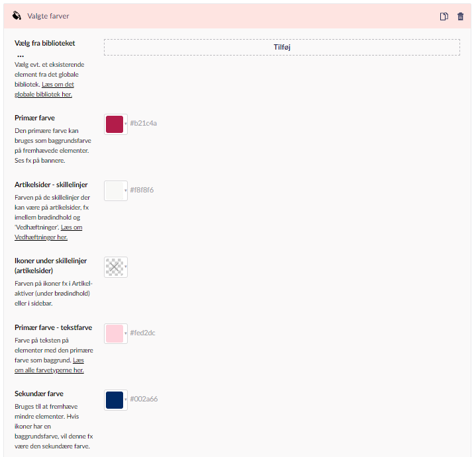Image resolution: width=476 pixels, height=457 pixels.
Task: Delete section using the trash icon
Action: [461, 16]
